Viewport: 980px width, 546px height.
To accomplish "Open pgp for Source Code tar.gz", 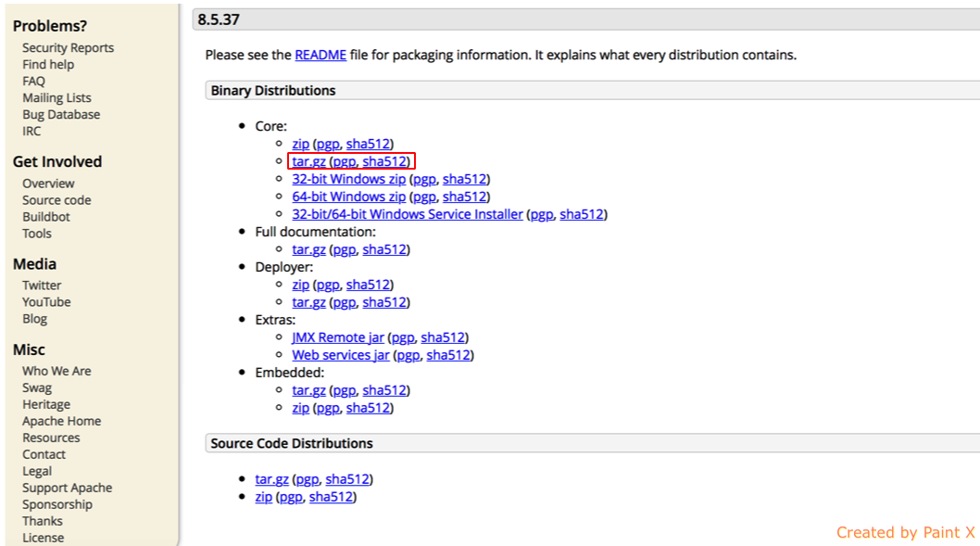I will click(x=308, y=479).
